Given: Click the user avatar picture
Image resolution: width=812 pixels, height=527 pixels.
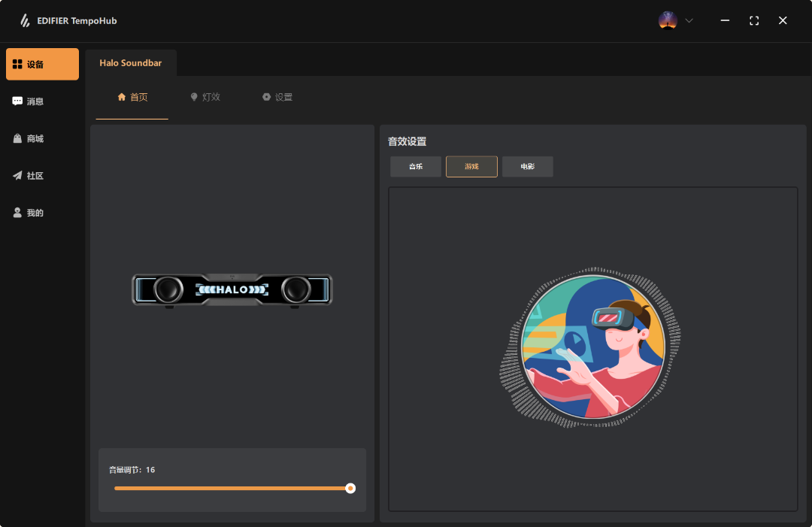Looking at the screenshot, I should pyautogui.click(x=668, y=21).
